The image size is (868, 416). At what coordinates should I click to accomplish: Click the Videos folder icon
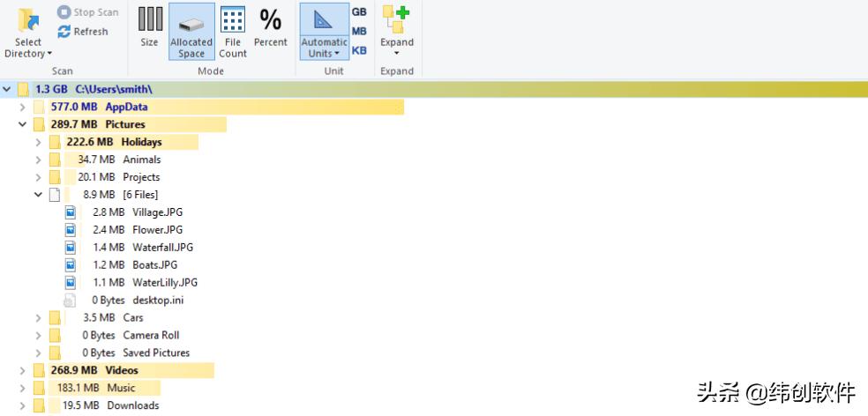pos(39,371)
